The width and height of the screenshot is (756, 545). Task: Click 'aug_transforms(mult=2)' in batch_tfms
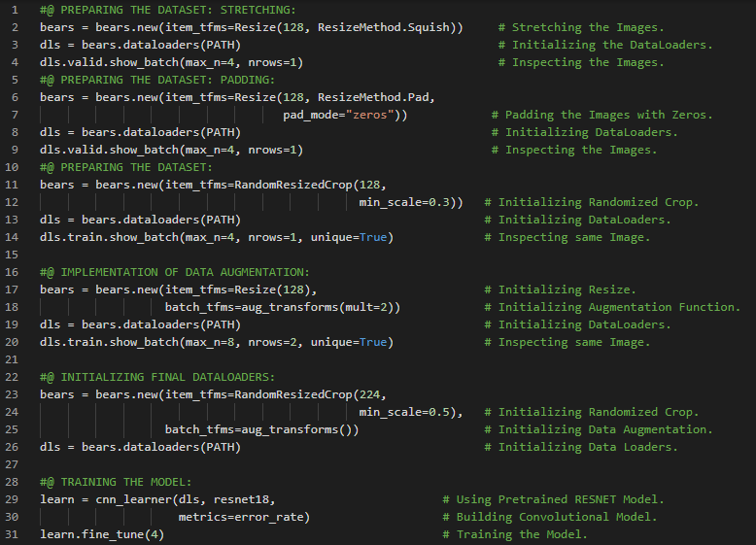[x=320, y=307]
